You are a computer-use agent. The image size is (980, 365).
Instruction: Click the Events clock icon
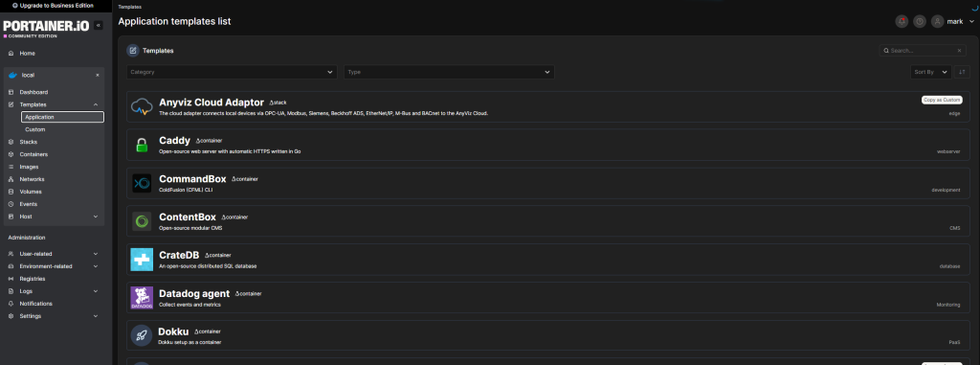(11, 204)
